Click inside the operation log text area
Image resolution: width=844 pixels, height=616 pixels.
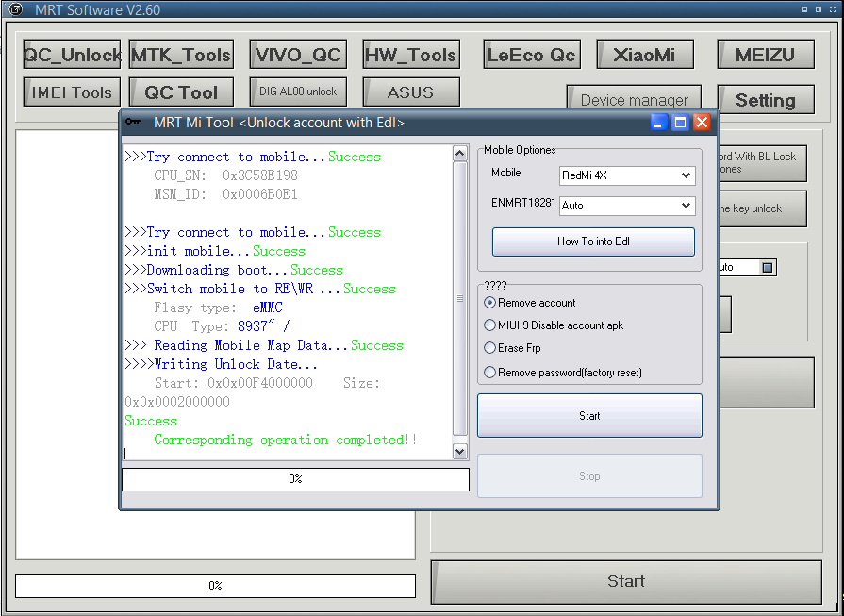(288, 302)
